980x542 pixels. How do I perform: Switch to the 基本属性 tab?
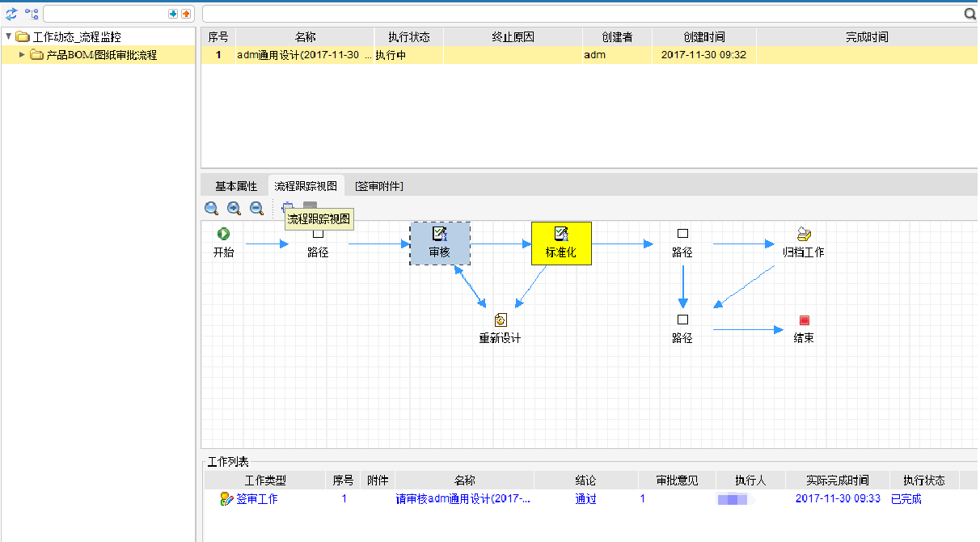(235, 186)
